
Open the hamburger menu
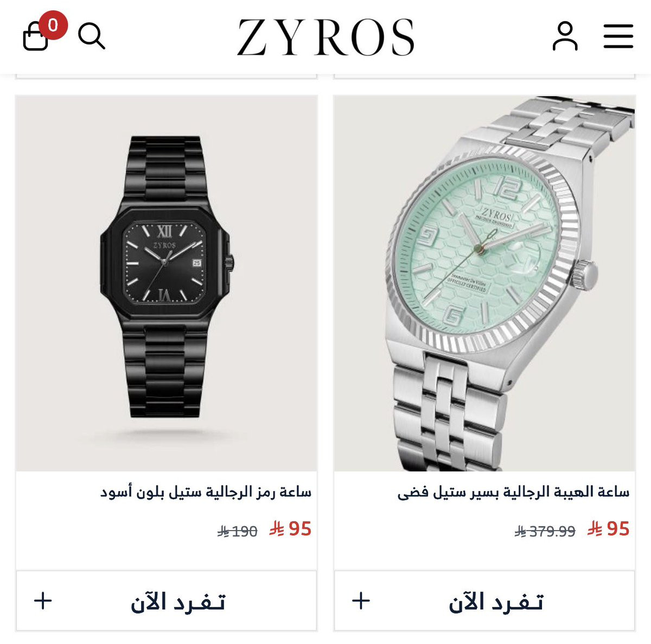pyautogui.click(x=618, y=36)
